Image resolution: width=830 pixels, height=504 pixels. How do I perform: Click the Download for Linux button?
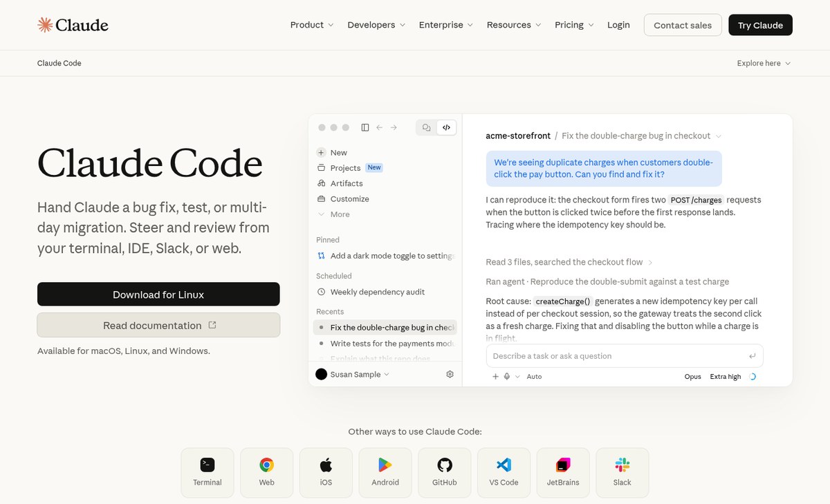point(158,294)
